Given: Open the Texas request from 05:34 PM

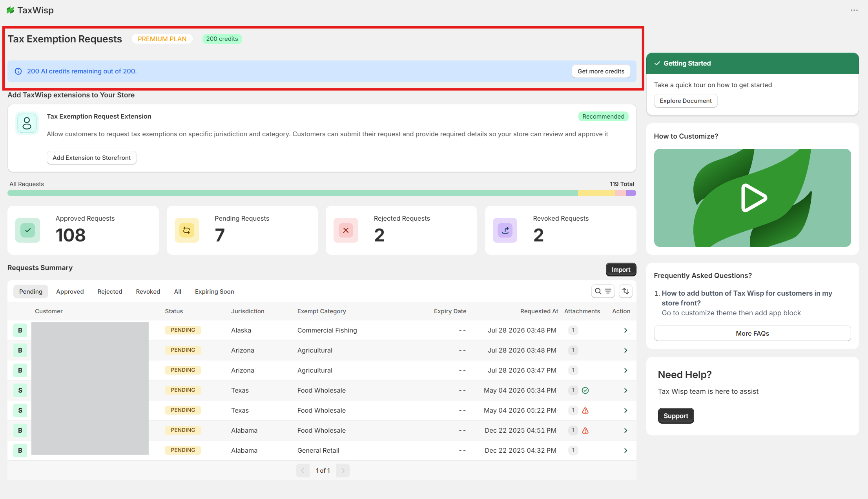Looking at the screenshot, I should [625, 391].
